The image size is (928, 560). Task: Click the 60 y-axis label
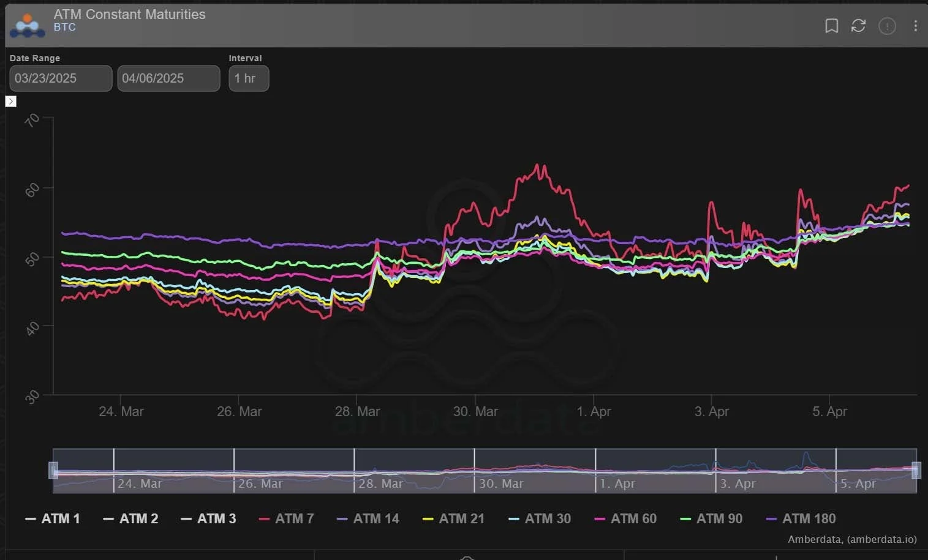coord(32,190)
